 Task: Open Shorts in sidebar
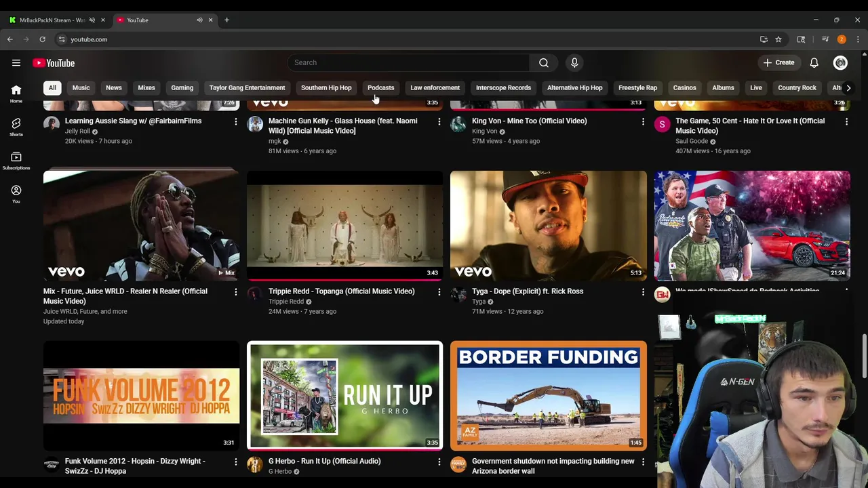click(16, 127)
